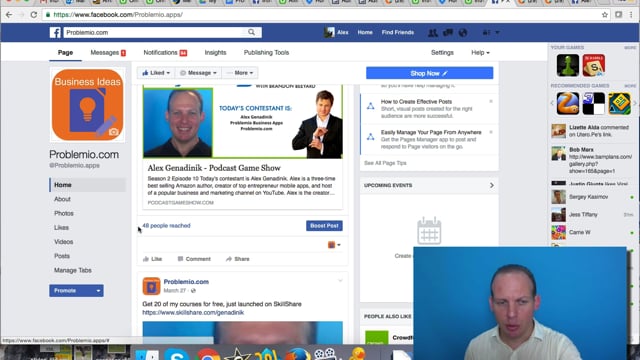Select Videos in the left sidebar
The width and height of the screenshot is (640, 360).
point(64,242)
